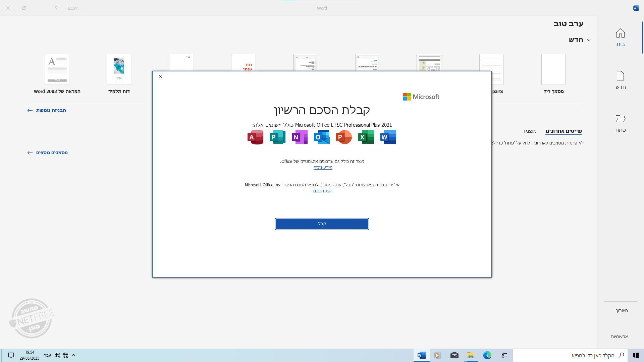Click the Microsoft logo in the dialog
The height and width of the screenshot is (362, 644).
421,97
